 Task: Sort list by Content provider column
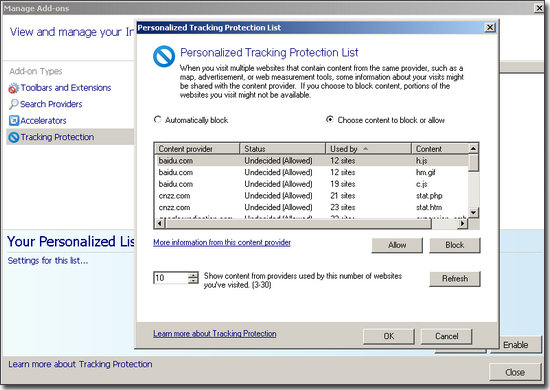pos(197,149)
